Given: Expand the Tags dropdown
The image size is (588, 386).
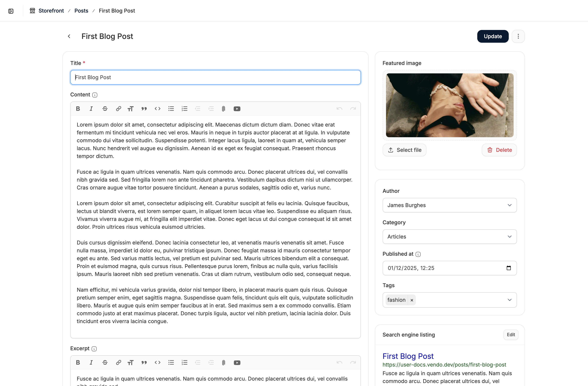Looking at the screenshot, I should (x=509, y=300).
